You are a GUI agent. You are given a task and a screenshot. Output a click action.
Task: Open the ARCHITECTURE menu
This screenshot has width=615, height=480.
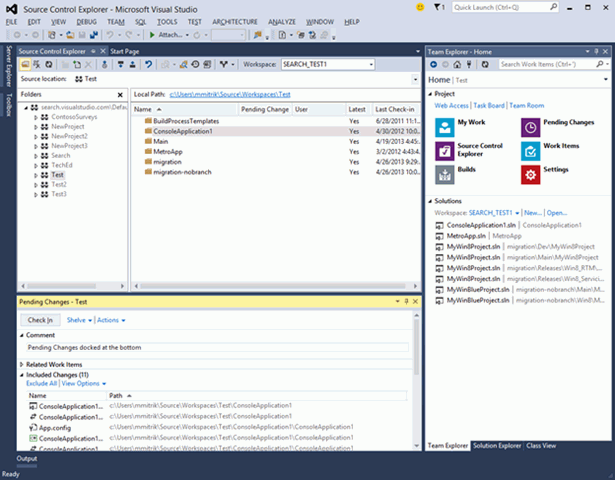pyautogui.click(x=235, y=22)
